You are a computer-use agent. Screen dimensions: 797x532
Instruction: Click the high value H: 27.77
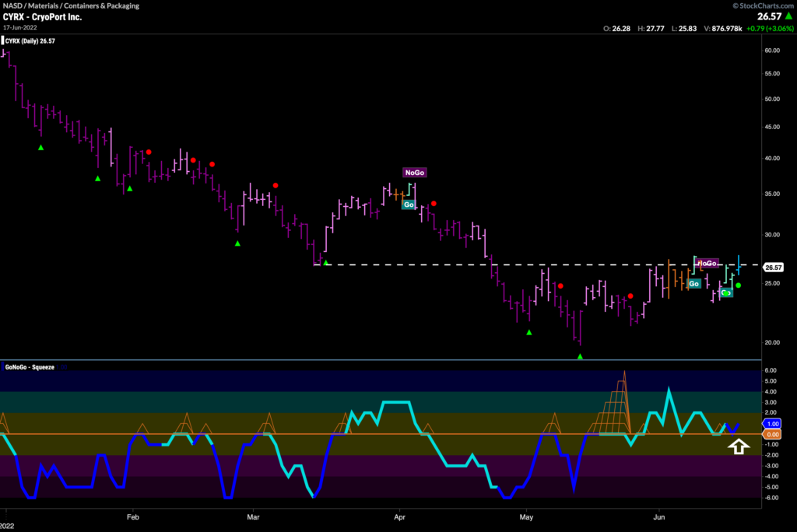click(651, 29)
